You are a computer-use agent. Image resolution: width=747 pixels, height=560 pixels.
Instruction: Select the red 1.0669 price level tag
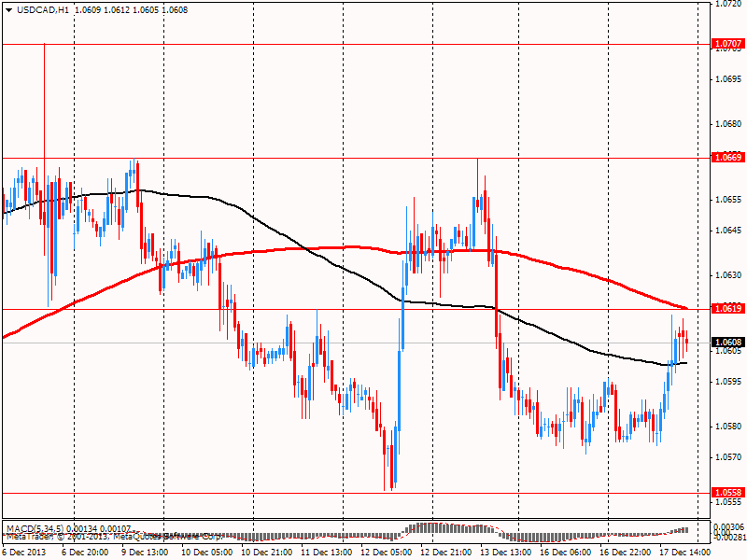tap(727, 157)
